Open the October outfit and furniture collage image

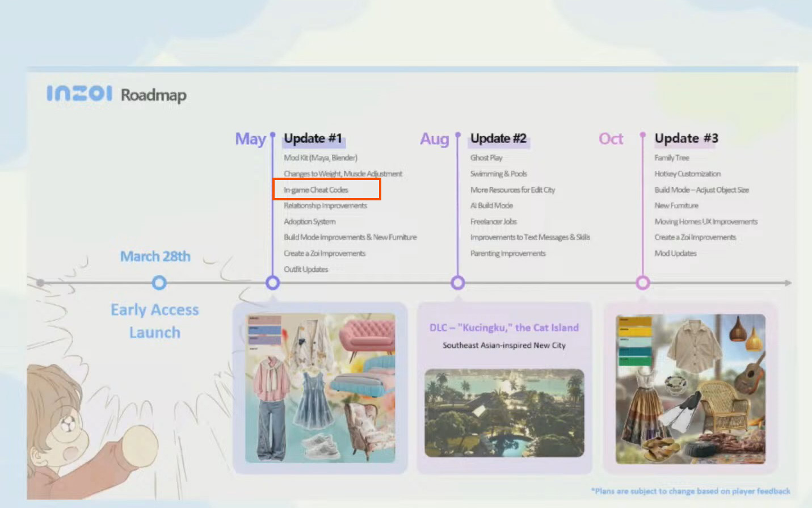pos(691,389)
